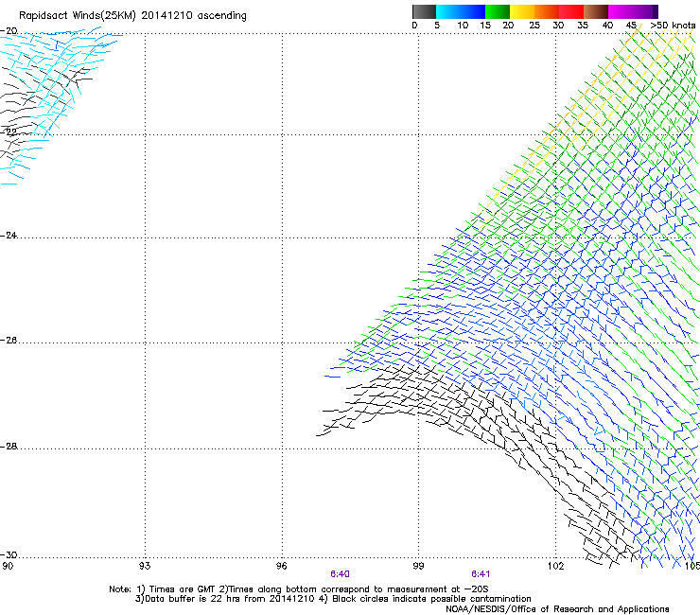Click the blue 10-15 knots legend color
This screenshot has height=615, width=700.
[x=473, y=11]
